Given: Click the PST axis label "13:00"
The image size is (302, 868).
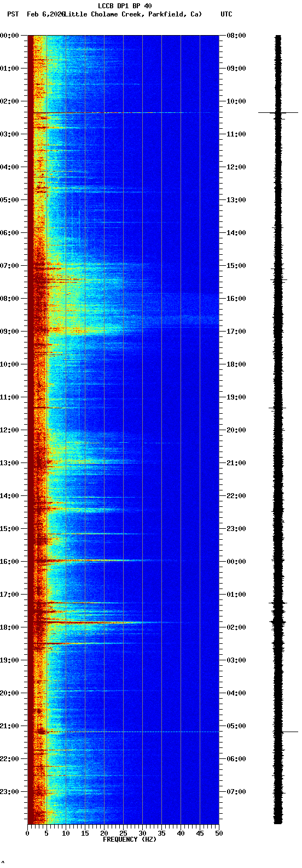Looking at the screenshot, I should coord(9,463).
